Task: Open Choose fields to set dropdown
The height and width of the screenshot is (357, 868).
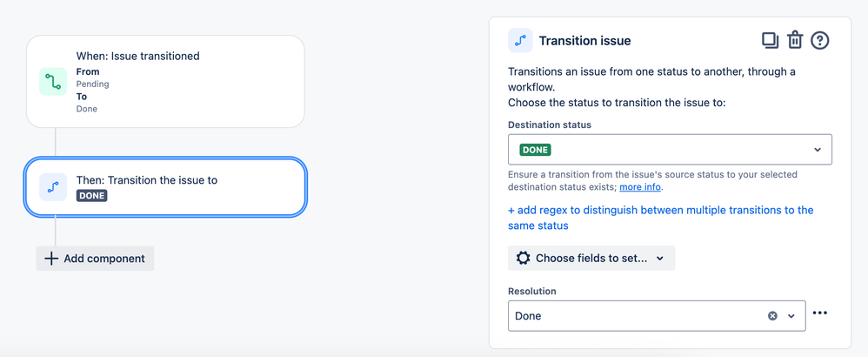Action: tap(591, 258)
